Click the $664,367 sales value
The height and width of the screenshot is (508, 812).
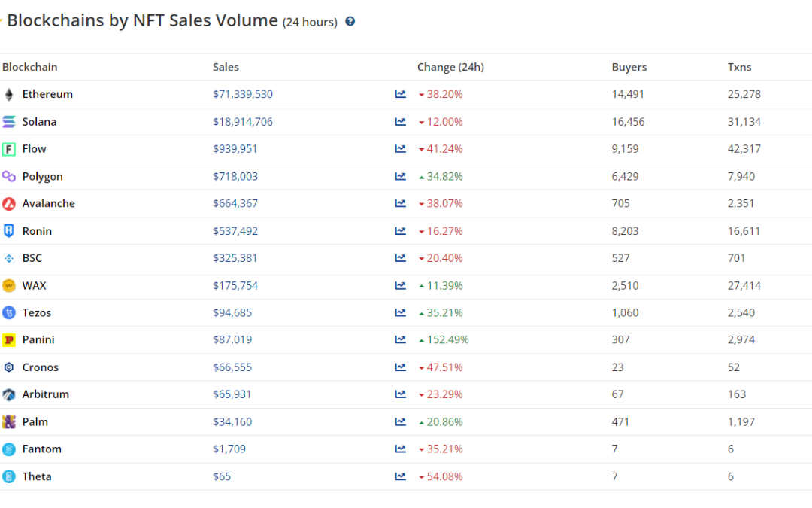click(x=235, y=203)
